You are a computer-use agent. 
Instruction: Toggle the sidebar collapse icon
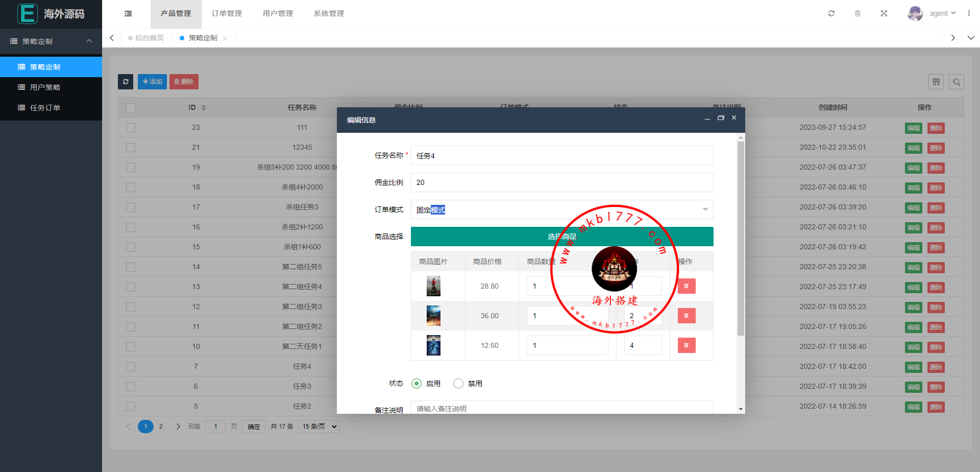click(128, 14)
